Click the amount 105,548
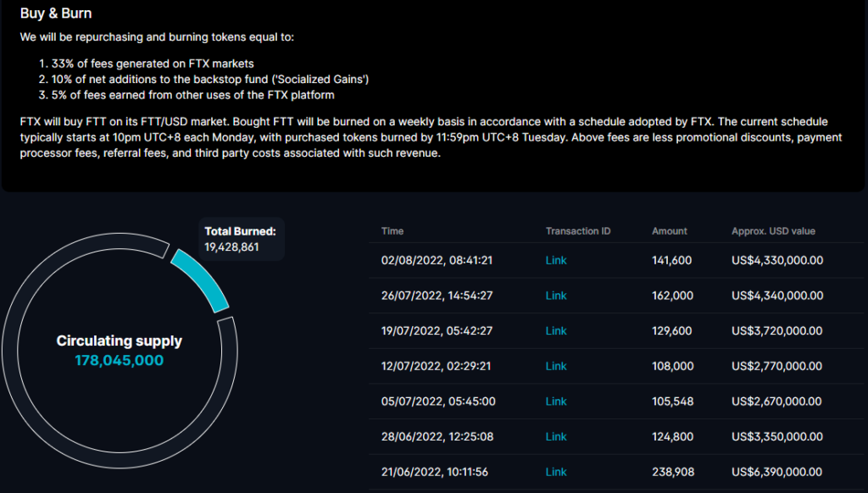 672,402
